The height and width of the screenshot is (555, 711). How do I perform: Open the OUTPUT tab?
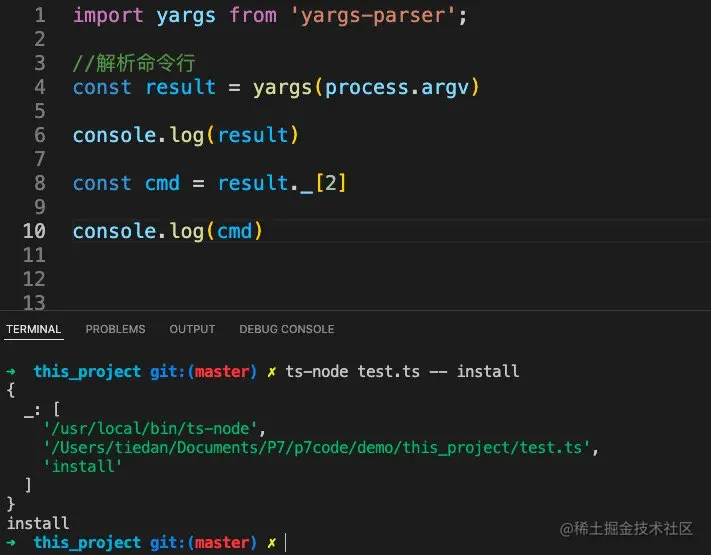point(192,329)
